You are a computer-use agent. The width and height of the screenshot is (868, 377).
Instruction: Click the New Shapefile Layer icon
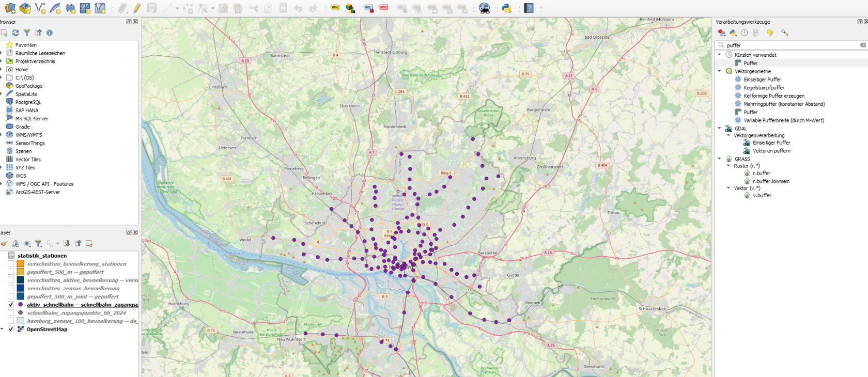pos(40,8)
